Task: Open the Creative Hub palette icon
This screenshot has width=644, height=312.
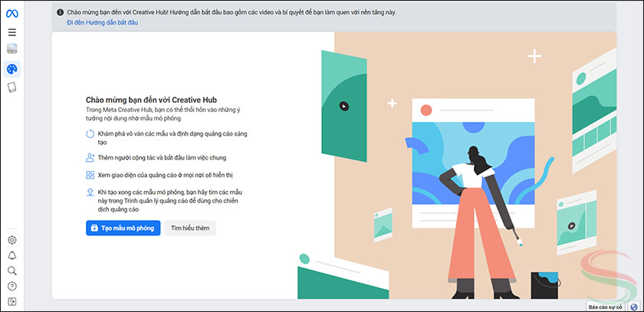Action: coord(12,69)
